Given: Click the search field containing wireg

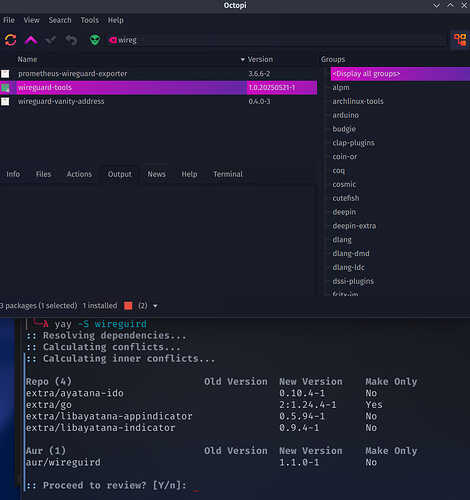Looking at the screenshot, I should [x=277, y=40].
